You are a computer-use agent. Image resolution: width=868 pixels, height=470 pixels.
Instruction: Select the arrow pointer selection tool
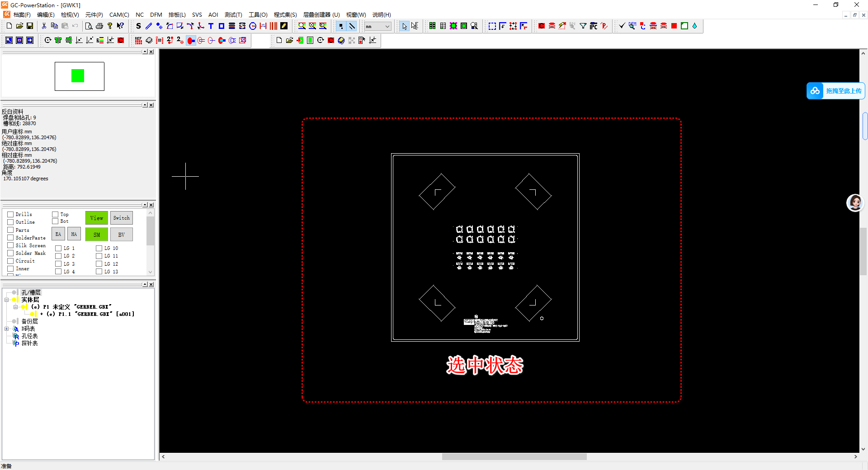click(405, 26)
